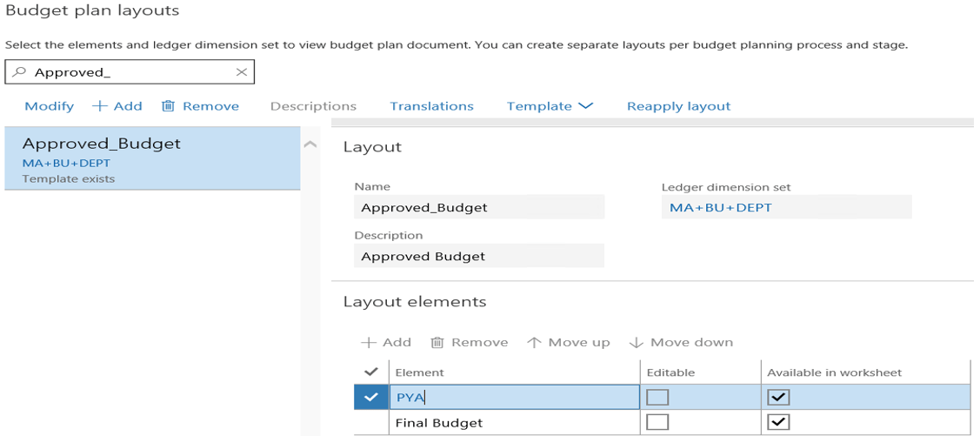
Task: Clear the Approved_ filter with the X icon
Action: click(x=242, y=73)
